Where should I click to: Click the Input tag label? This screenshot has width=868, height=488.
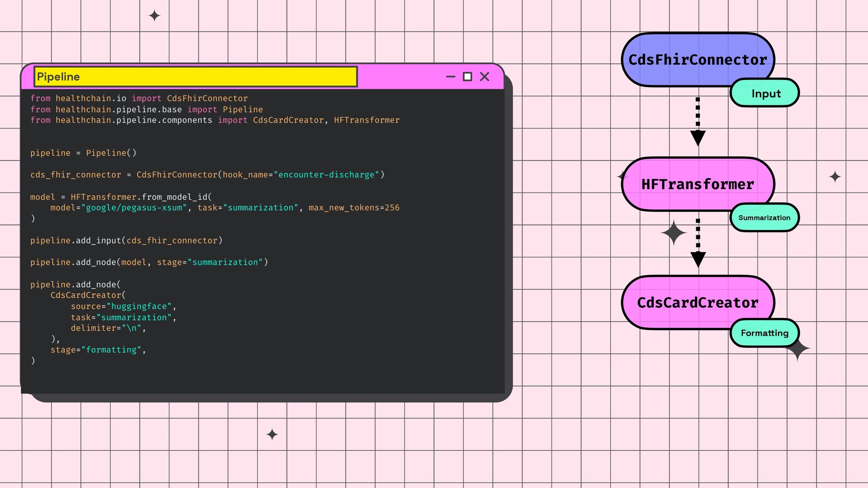765,93
